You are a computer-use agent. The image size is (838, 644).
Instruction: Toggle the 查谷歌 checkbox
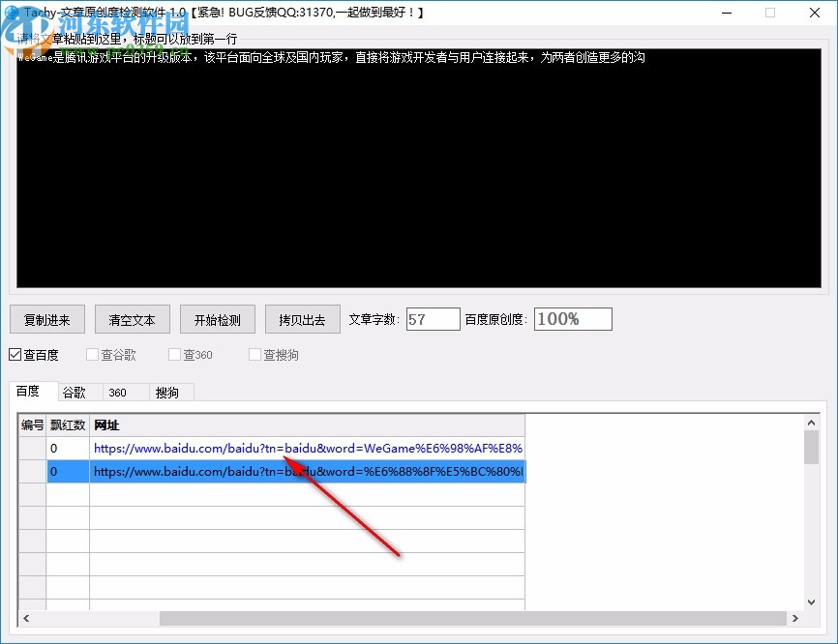pos(111,355)
